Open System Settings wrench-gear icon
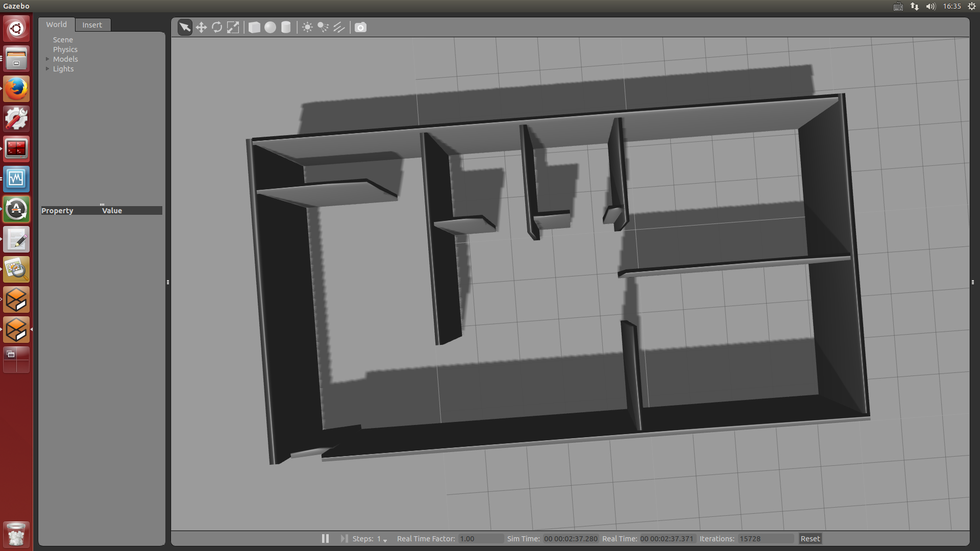 click(16, 118)
